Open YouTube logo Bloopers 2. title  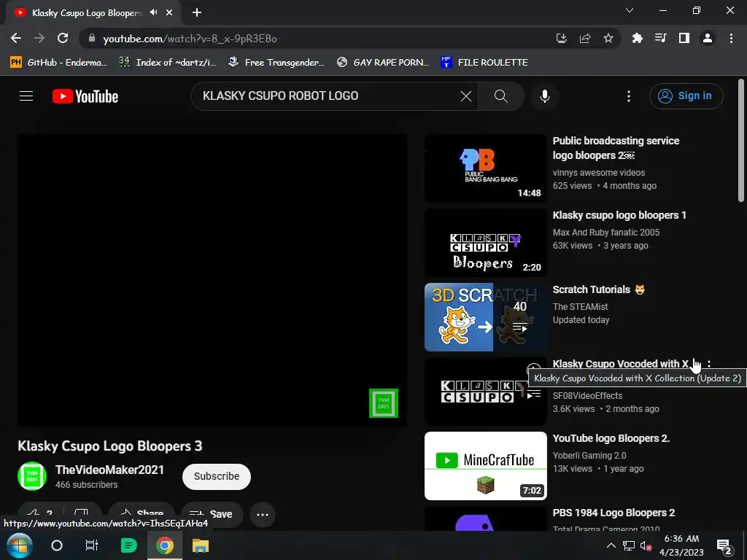611,438
